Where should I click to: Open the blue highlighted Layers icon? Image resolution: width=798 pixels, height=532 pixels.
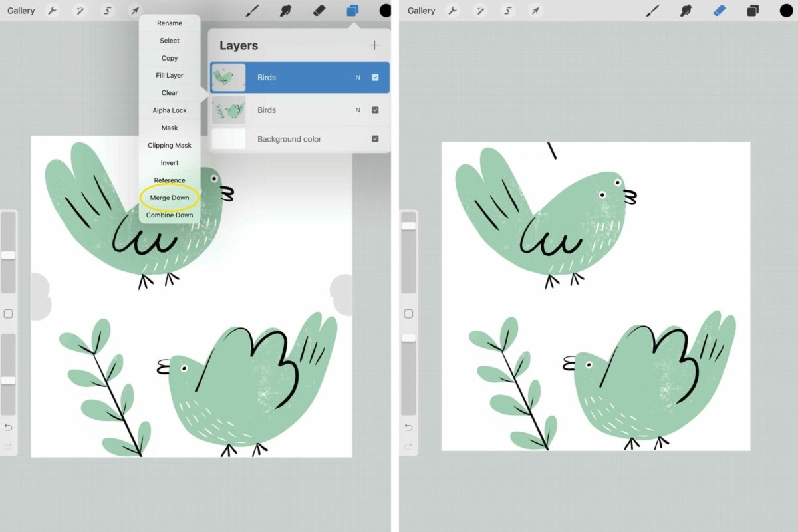coord(352,11)
